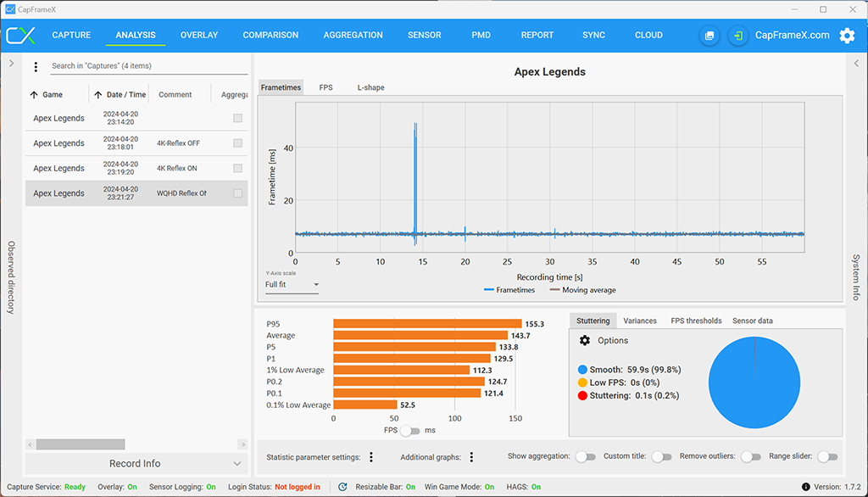Enable the Range slider toggle

827,456
